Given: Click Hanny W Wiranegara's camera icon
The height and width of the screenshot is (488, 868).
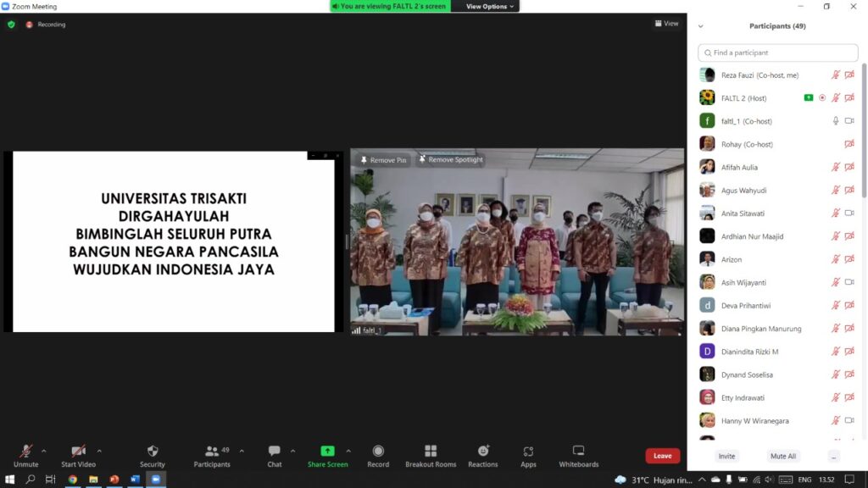Looking at the screenshot, I should coord(849,420).
